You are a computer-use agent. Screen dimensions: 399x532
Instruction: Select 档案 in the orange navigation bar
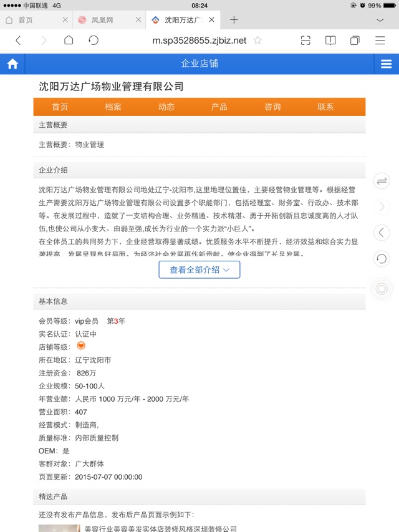point(113,107)
